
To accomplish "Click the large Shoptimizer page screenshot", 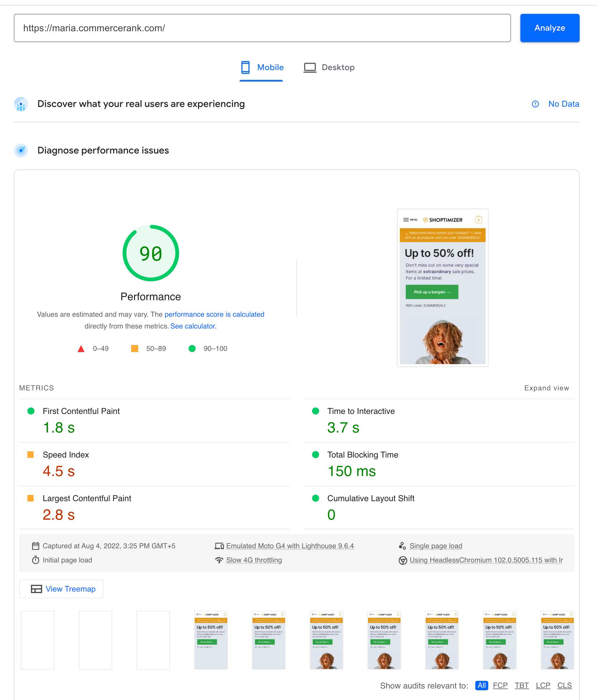I will tap(442, 288).
